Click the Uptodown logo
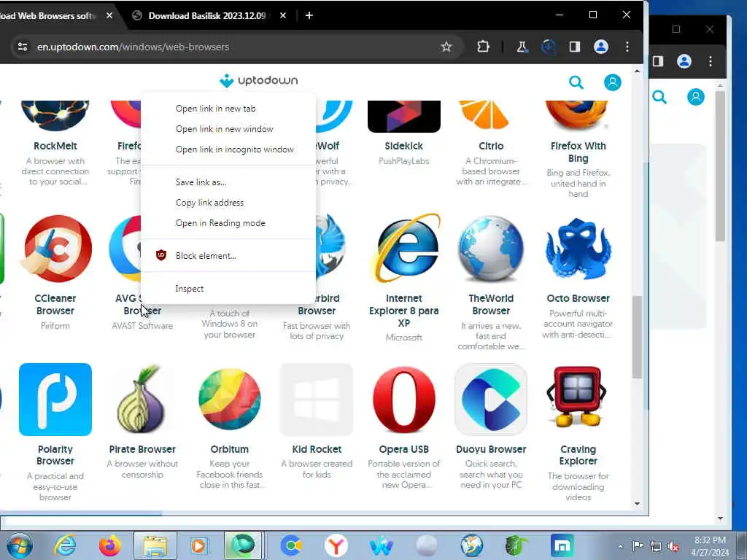This screenshot has width=747, height=560. pyautogui.click(x=259, y=80)
